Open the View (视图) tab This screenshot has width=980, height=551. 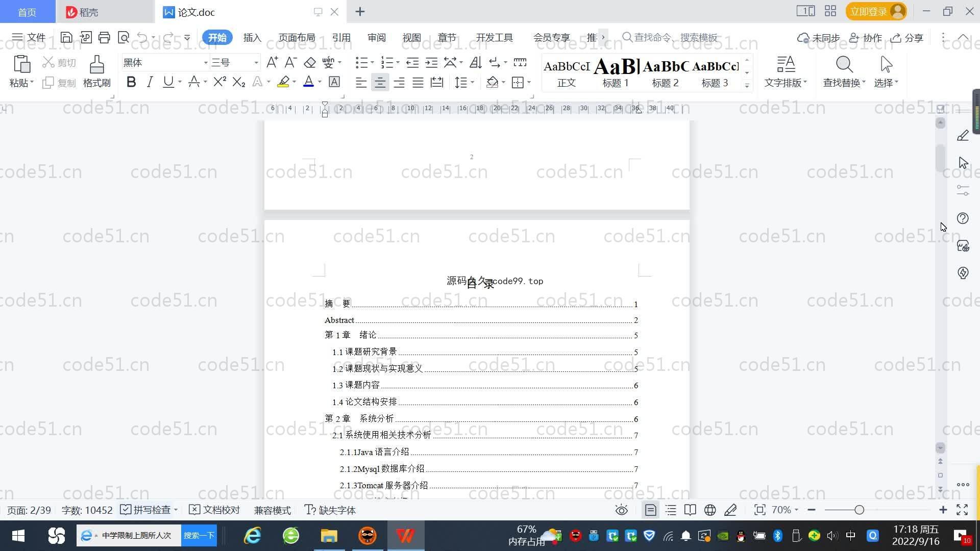pyautogui.click(x=412, y=38)
